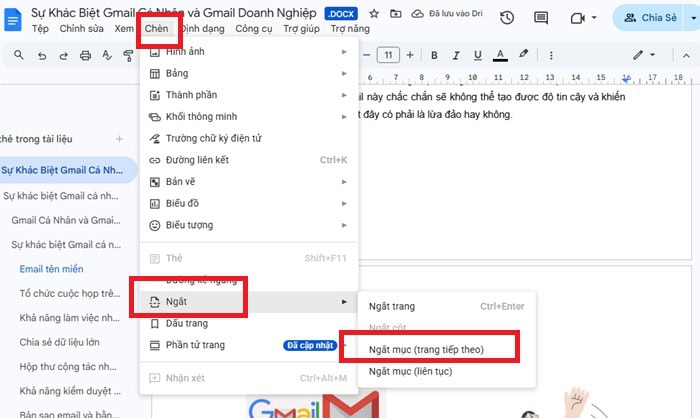700x418 pixels.
Task: Open the editing mode pencil dropdown
Action: tap(647, 54)
